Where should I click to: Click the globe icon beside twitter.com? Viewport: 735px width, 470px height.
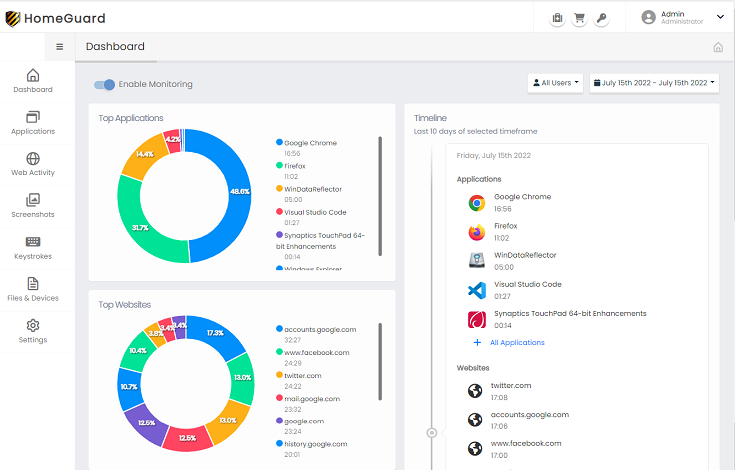tap(475, 391)
